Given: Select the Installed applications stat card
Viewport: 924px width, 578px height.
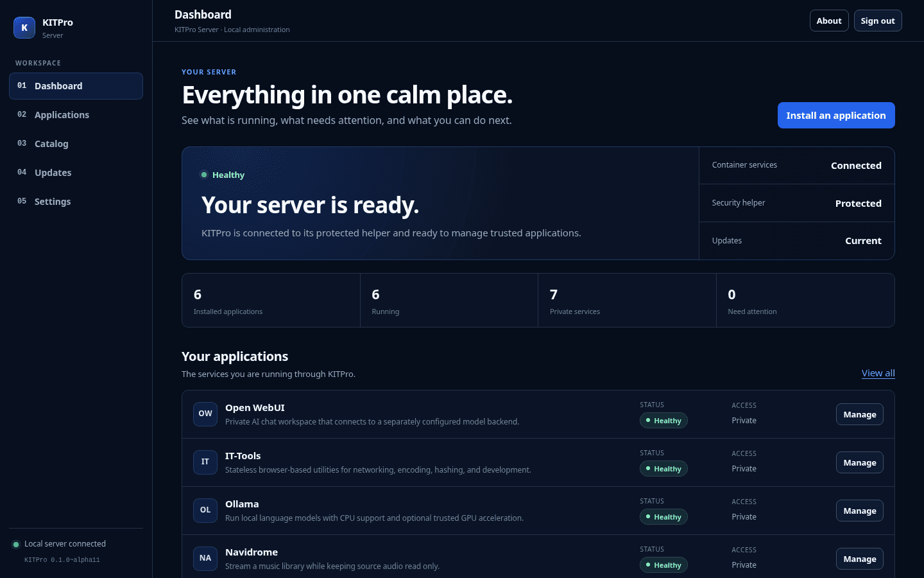Looking at the screenshot, I should tap(271, 301).
